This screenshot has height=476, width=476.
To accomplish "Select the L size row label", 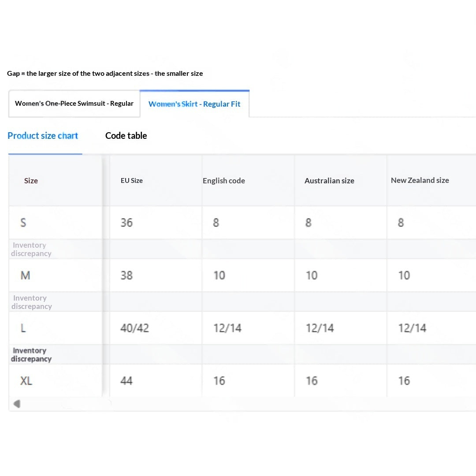I will (23, 328).
